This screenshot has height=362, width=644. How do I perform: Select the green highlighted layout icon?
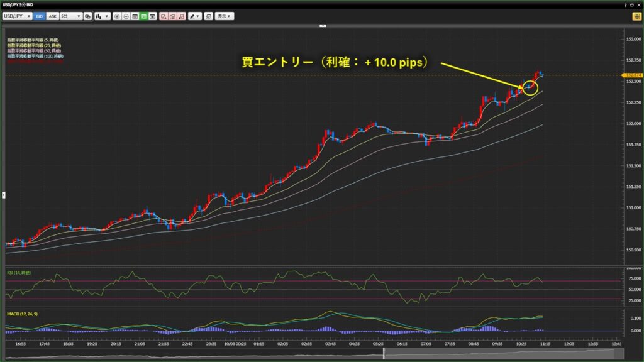143,16
